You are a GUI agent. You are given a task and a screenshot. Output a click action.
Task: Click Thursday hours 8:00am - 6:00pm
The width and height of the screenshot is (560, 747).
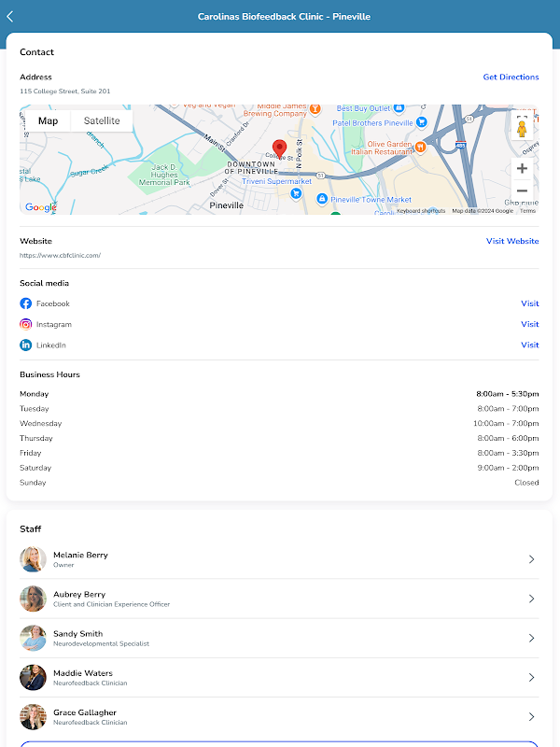coord(508,438)
